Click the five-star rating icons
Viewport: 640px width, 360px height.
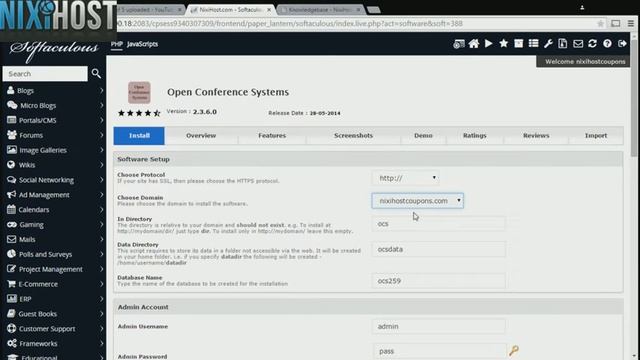pos(139,113)
